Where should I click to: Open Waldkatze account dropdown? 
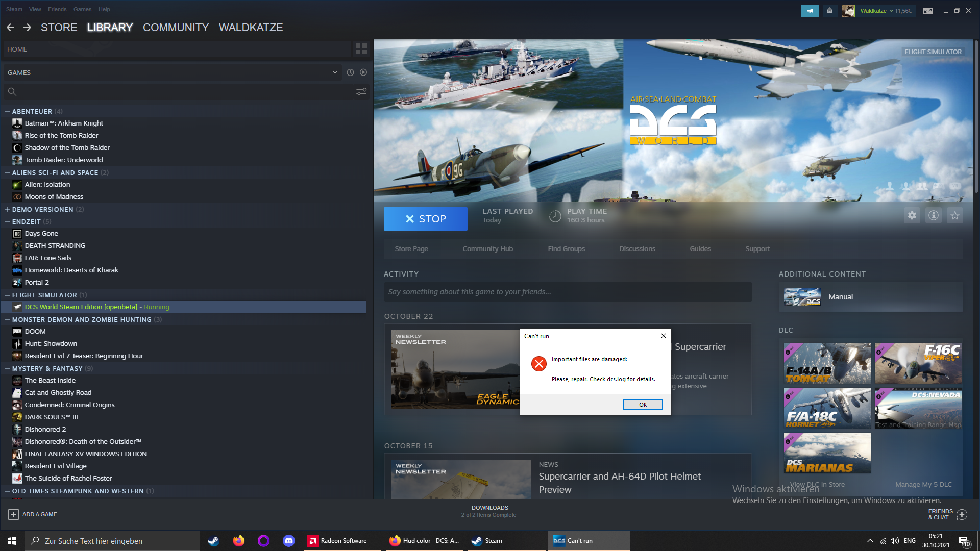891,11
